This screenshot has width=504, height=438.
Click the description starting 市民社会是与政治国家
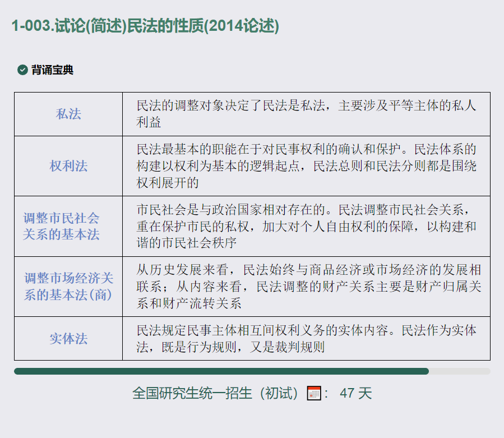tap(306, 227)
